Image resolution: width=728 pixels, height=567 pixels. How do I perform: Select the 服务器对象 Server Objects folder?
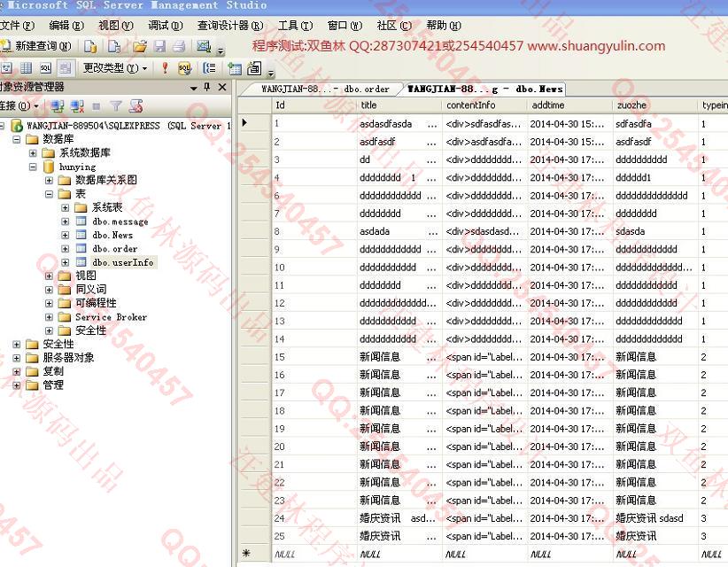(x=68, y=358)
